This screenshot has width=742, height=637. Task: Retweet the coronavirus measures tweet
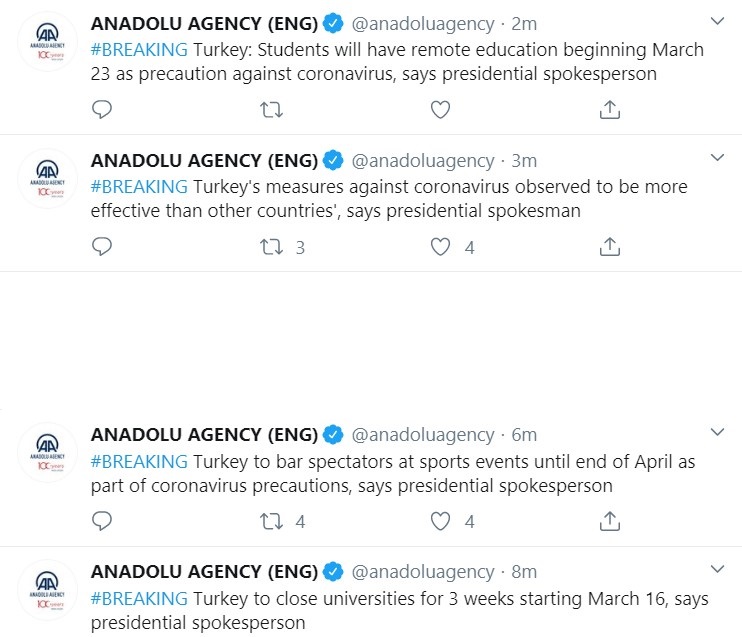pyautogui.click(x=271, y=247)
